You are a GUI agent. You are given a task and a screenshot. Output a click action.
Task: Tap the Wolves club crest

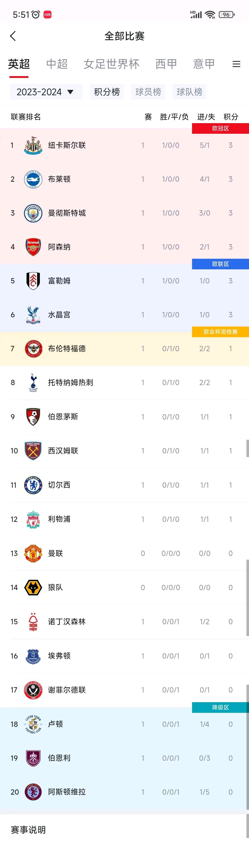(x=33, y=587)
